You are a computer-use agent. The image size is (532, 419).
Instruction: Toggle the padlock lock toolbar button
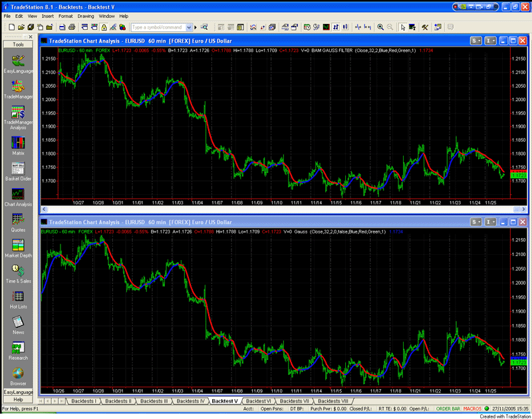click(x=104, y=27)
